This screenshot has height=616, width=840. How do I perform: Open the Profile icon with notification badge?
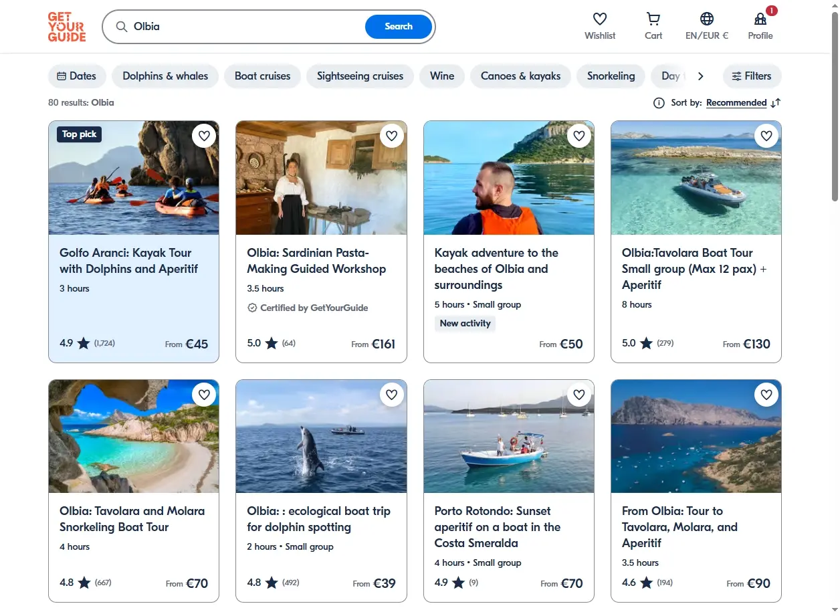click(760, 19)
